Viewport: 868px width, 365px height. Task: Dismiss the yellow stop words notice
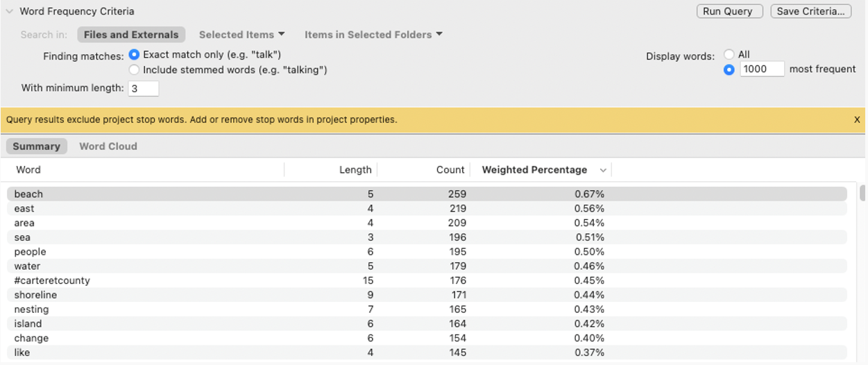pyautogui.click(x=857, y=120)
